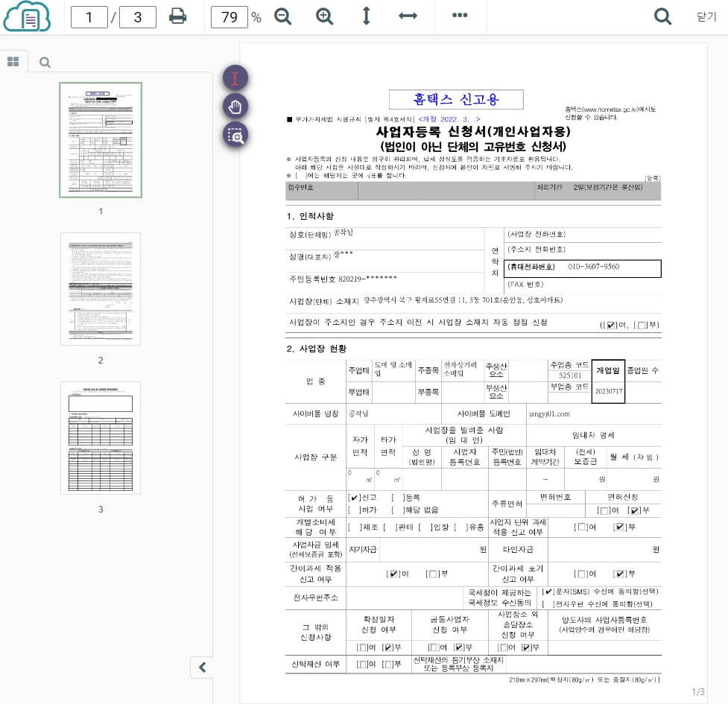Expand additional viewer tools with ellipsis
This screenshot has width=728, height=704.
[460, 16]
